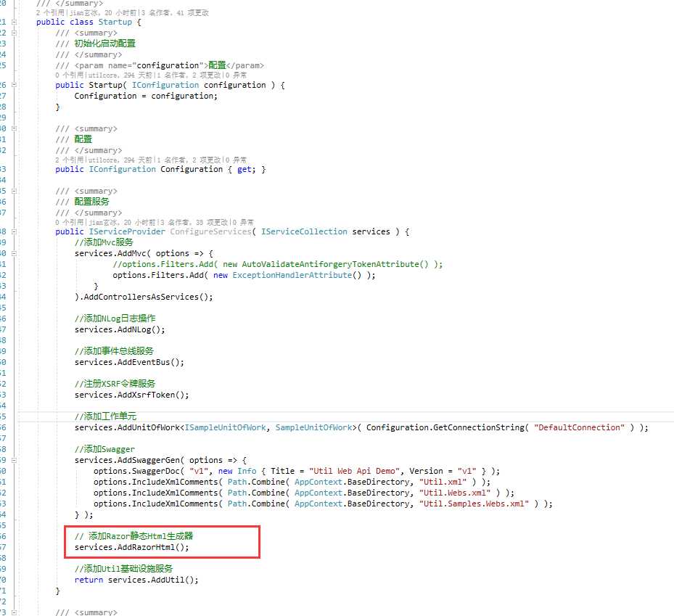Click the comment //添加NLog日志操作
Image resolution: width=674 pixels, height=616 pixels.
point(115,319)
